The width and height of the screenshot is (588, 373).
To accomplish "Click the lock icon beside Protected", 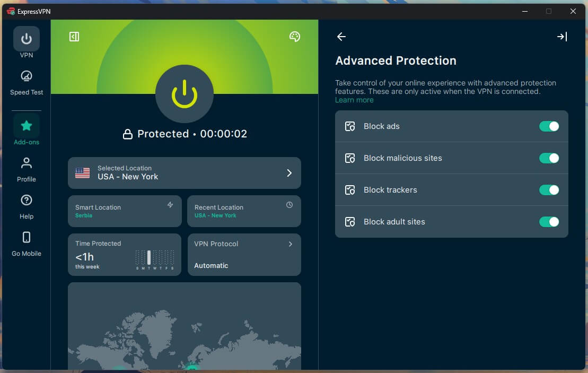I will click(x=127, y=134).
